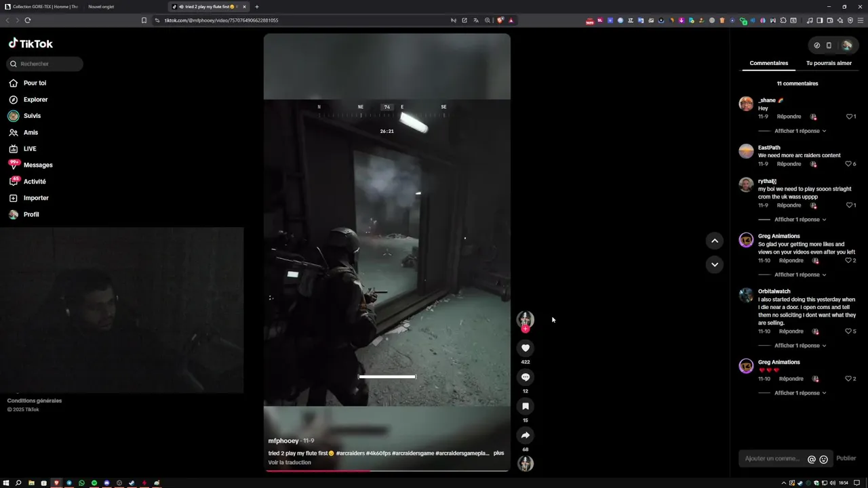Like EastPath's comment
The image size is (868, 488).
point(849,164)
